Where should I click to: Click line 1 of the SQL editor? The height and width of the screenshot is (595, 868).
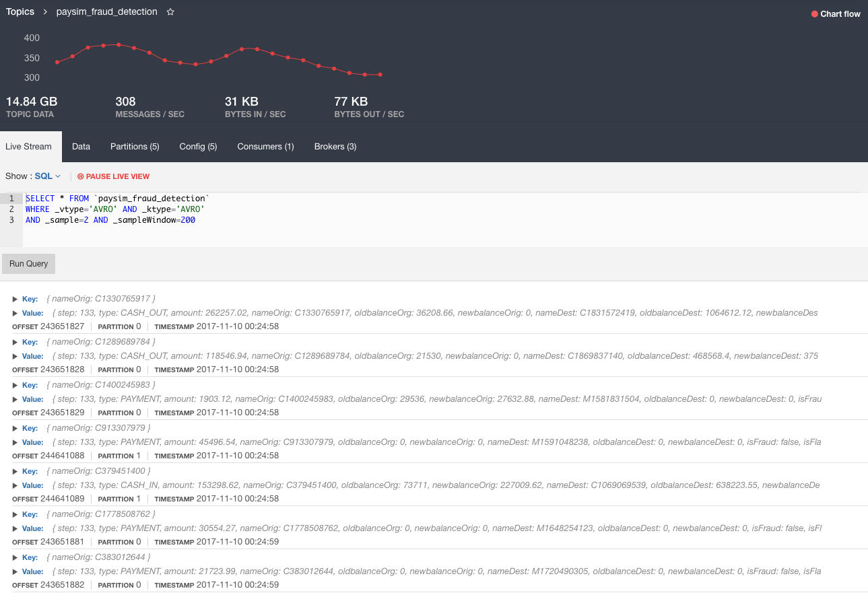(117, 199)
